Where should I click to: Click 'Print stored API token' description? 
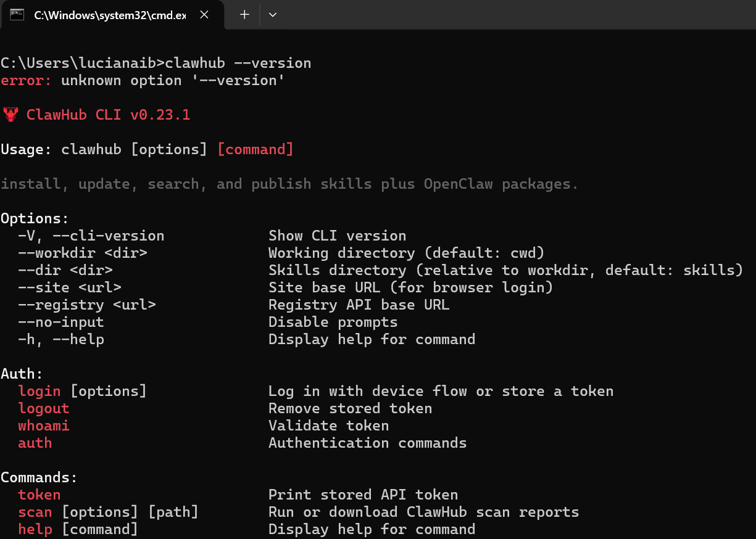(363, 495)
